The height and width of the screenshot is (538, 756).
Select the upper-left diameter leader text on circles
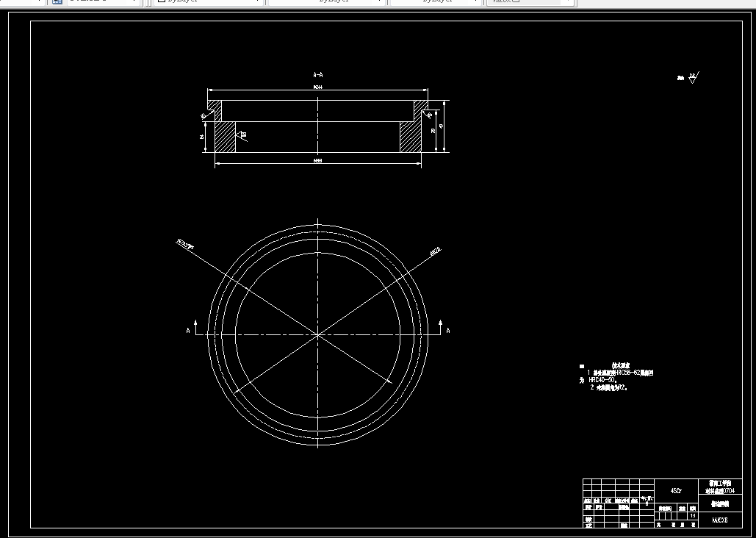pyautogui.click(x=185, y=245)
